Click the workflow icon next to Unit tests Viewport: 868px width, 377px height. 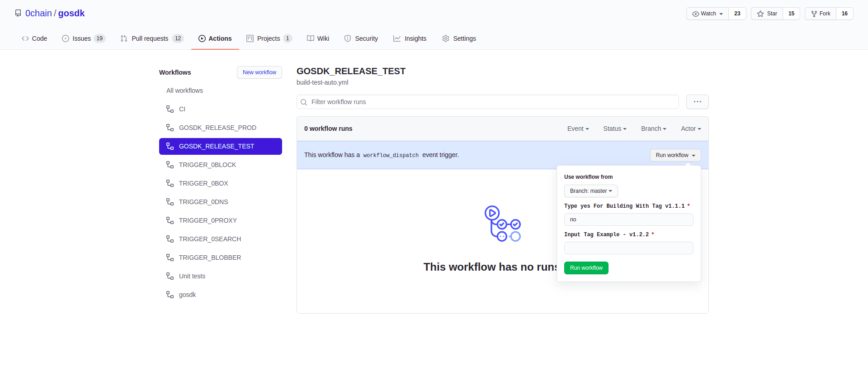coord(170,276)
